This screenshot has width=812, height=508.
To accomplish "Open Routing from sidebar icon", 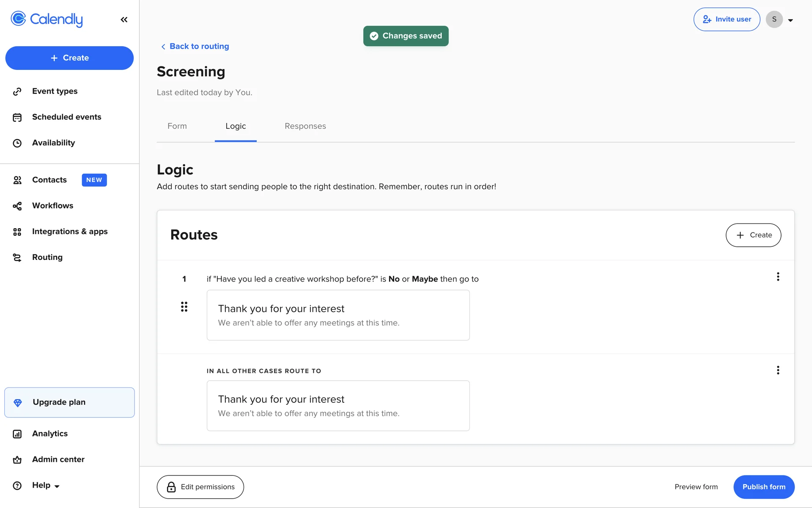I will (17, 257).
